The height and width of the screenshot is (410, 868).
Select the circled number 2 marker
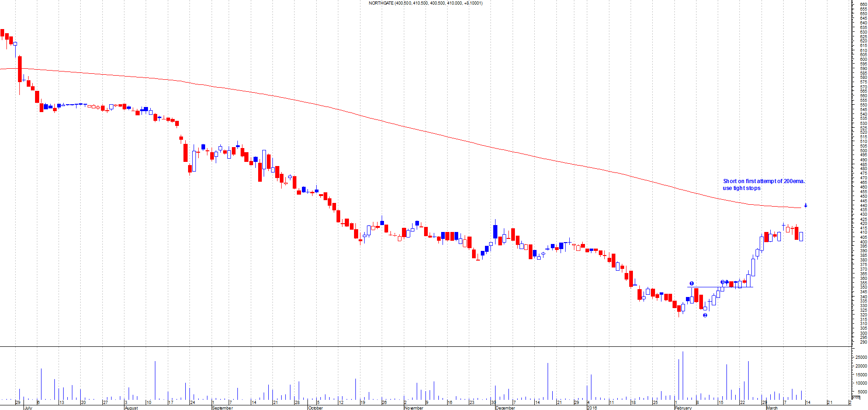pyautogui.click(x=705, y=315)
